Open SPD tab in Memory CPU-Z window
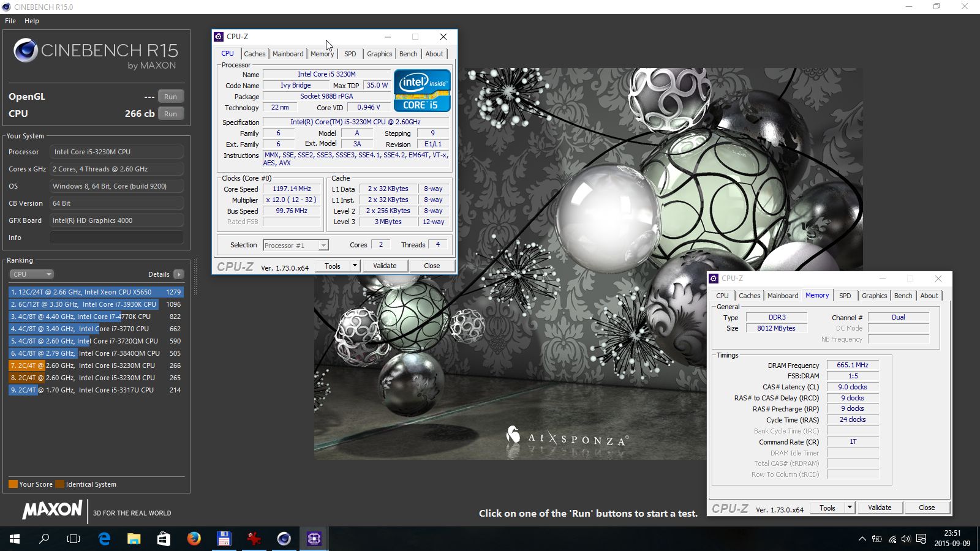The image size is (980, 551). click(845, 296)
